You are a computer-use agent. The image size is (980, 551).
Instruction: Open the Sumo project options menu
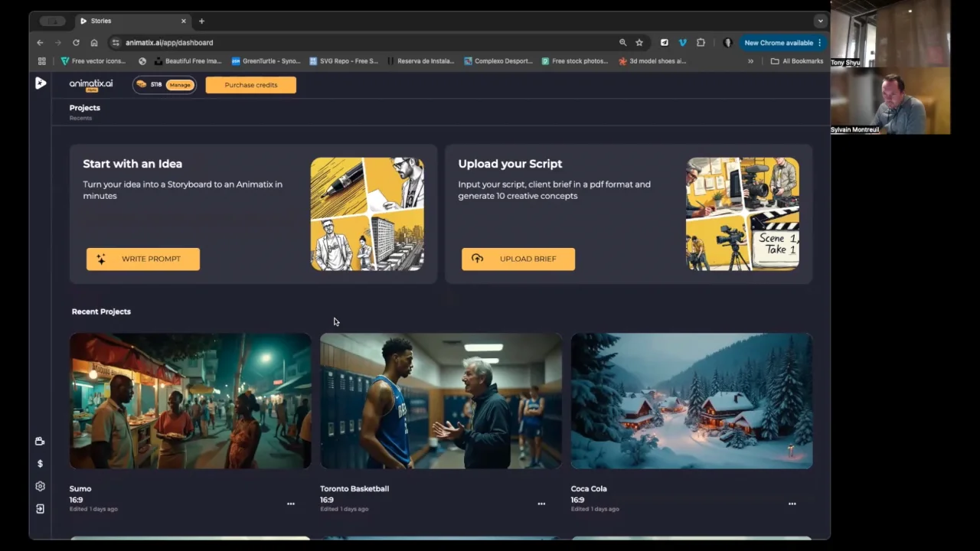click(291, 504)
